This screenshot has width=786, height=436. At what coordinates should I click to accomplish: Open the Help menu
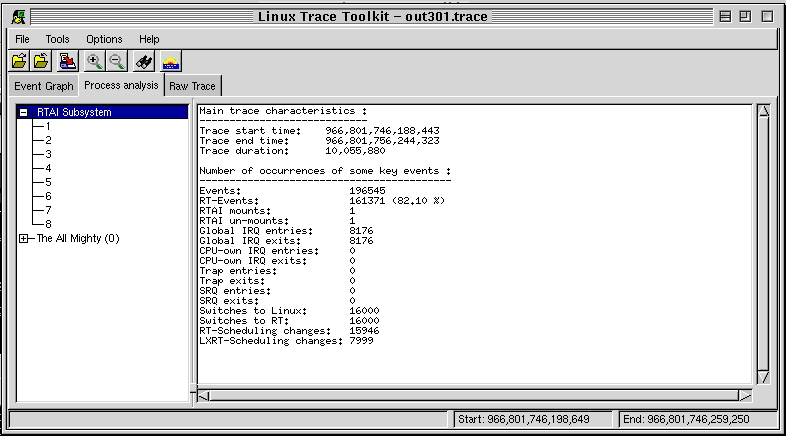coord(149,39)
